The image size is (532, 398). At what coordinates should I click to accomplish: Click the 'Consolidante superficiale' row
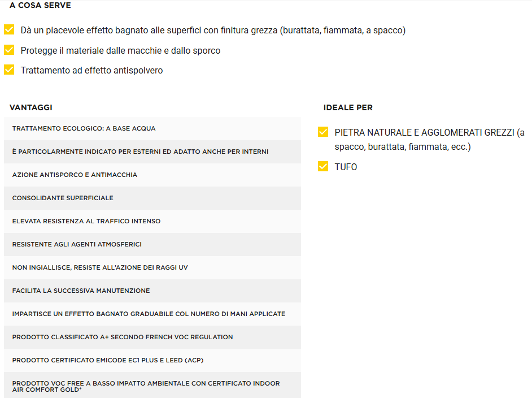(x=152, y=198)
